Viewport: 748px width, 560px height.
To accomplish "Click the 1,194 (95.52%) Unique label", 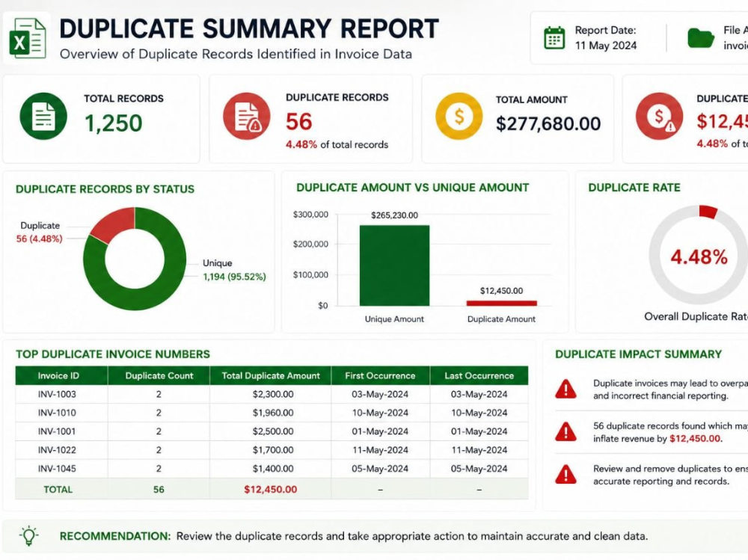I will pyautogui.click(x=234, y=277).
